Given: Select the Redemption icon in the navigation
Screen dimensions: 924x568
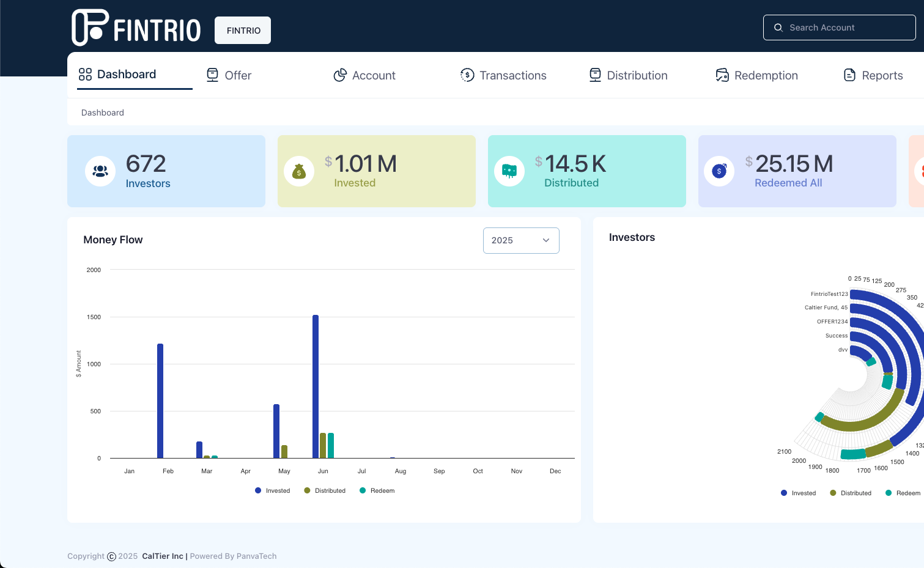Looking at the screenshot, I should coord(722,75).
